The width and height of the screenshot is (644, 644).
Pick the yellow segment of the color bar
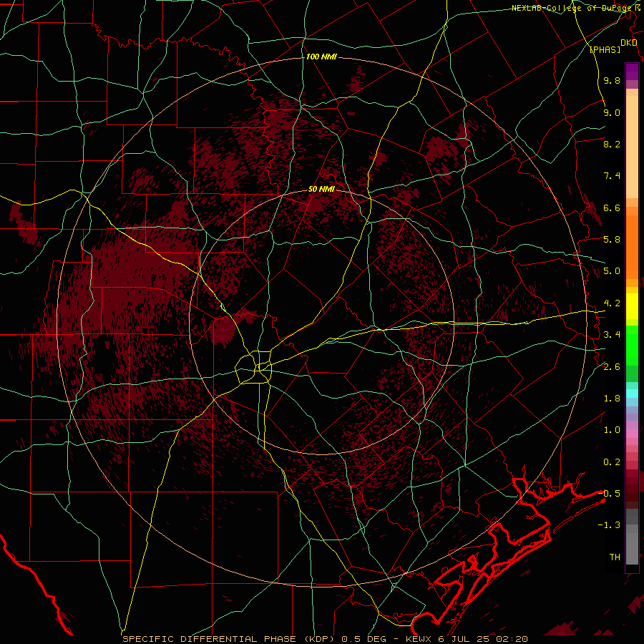tap(632, 306)
